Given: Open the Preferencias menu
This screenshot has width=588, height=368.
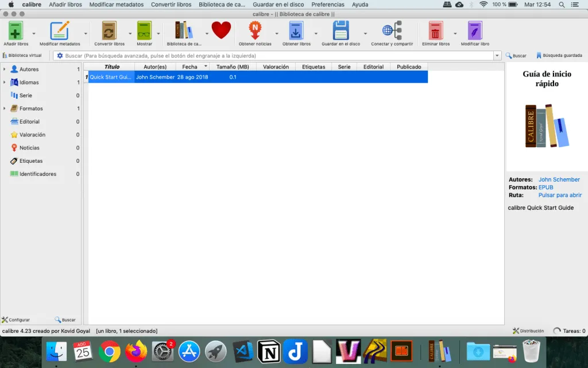Looking at the screenshot, I should tap(328, 5).
